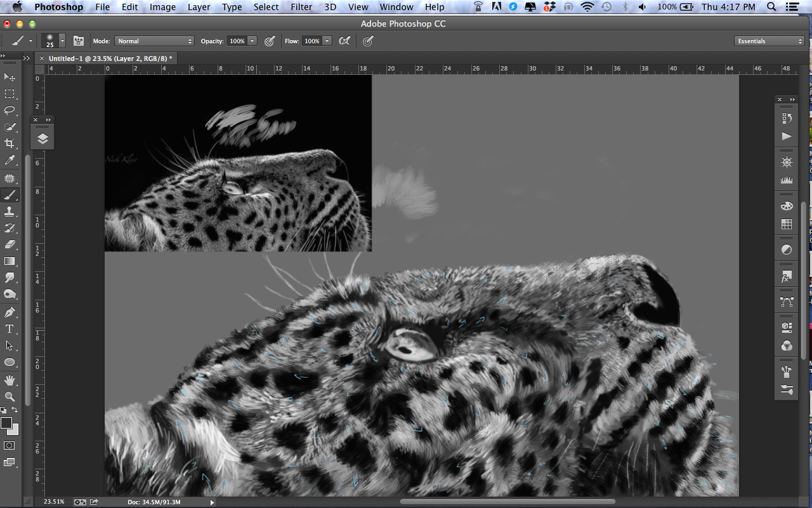
Task: Open the Mode Normal dropdown
Action: coord(154,41)
